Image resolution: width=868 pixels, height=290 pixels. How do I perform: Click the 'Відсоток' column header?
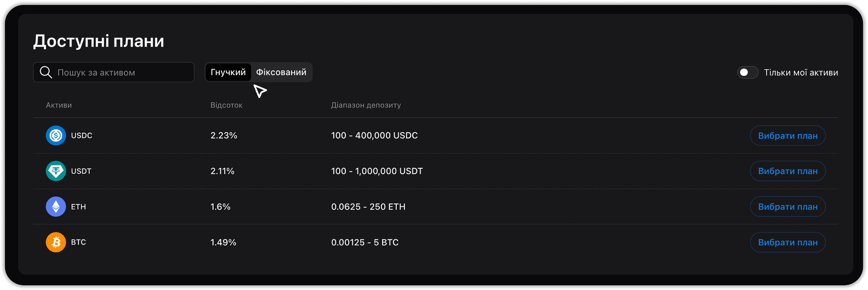point(226,105)
